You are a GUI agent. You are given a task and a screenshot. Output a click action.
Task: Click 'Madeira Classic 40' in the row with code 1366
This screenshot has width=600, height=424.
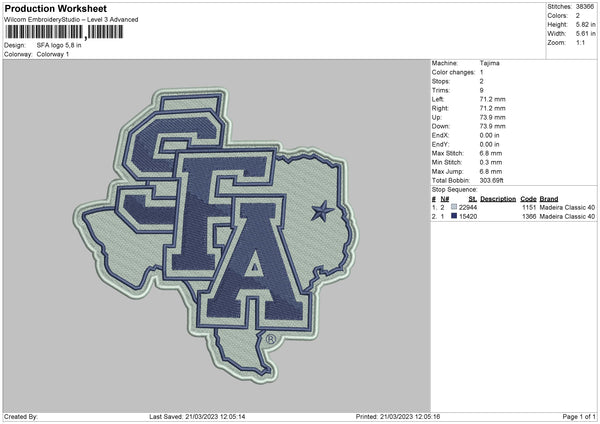pyautogui.click(x=567, y=217)
